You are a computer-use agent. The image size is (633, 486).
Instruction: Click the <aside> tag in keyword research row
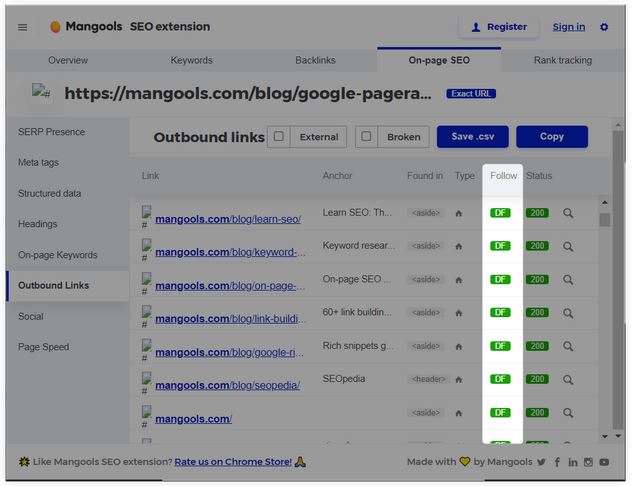pos(425,246)
